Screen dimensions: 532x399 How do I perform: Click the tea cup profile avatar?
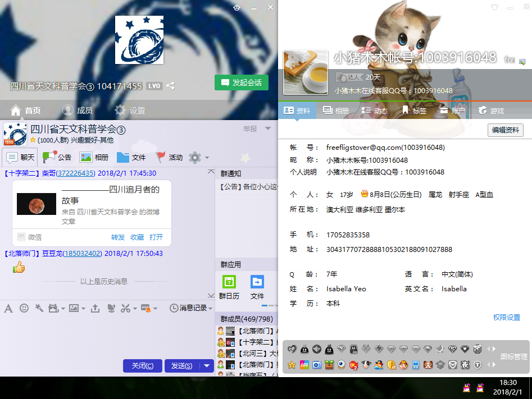coord(306,72)
